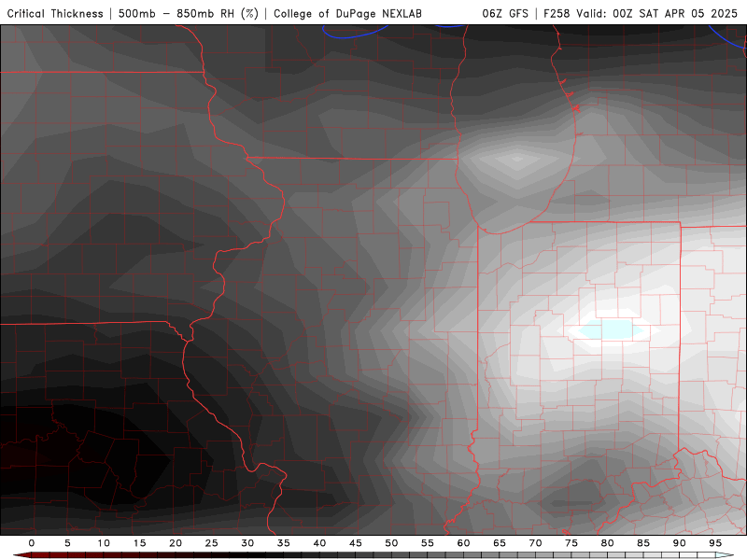Image resolution: width=747 pixels, height=560 pixels.
Task: Click the 45 label on the RH legend
Action: pyautogui.click(x=356, y=543)
